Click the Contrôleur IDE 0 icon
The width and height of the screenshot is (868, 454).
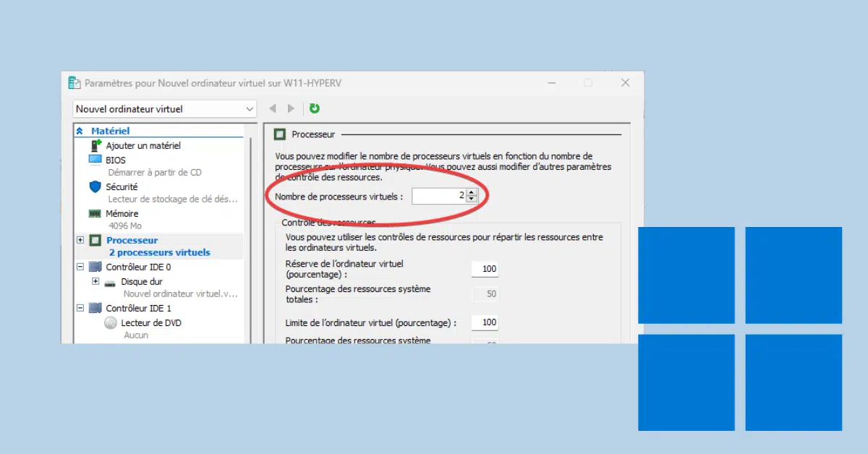[x=95, y=267]
